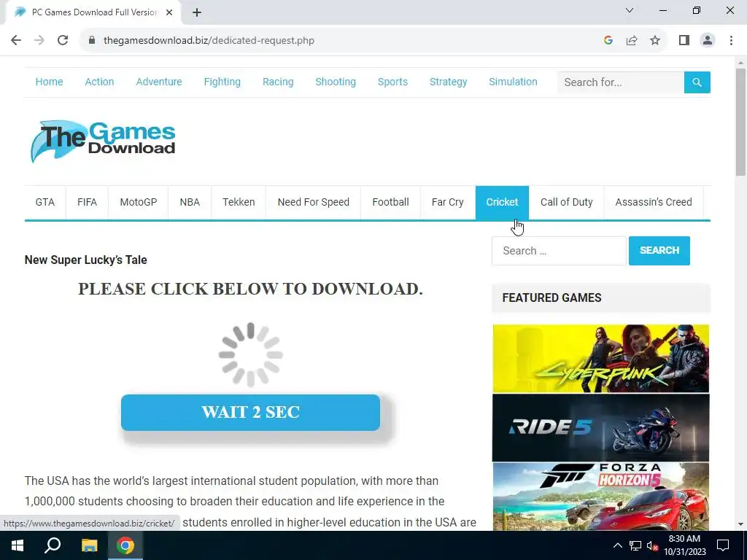Image resolution: width=747 pixels, height=560 pixels.
Task: Bookmark this page with the star icon
Action: coord(655,41)
